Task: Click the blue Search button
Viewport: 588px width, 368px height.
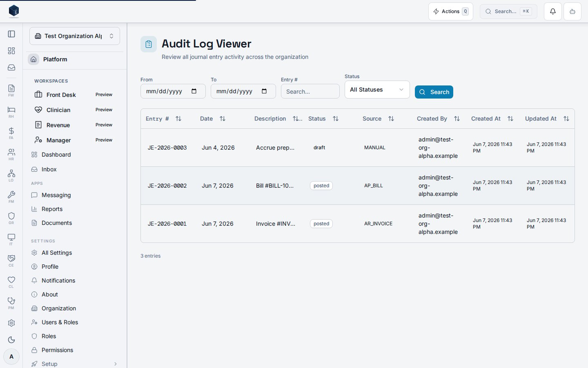Action: [x=434, y=92]
